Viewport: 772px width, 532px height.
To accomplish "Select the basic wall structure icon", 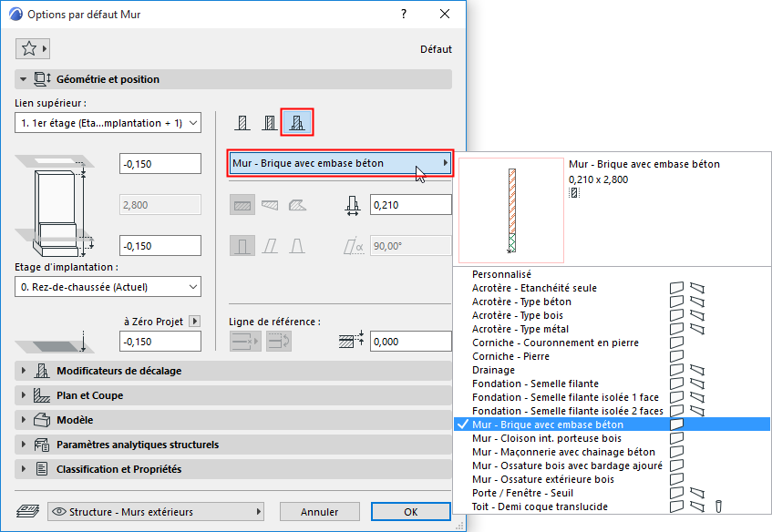I will 242,123.
